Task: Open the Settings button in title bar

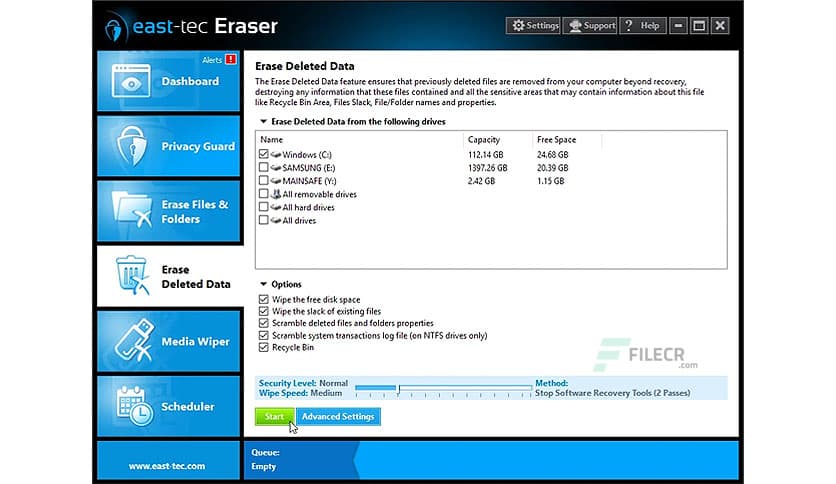Action: 533,26
